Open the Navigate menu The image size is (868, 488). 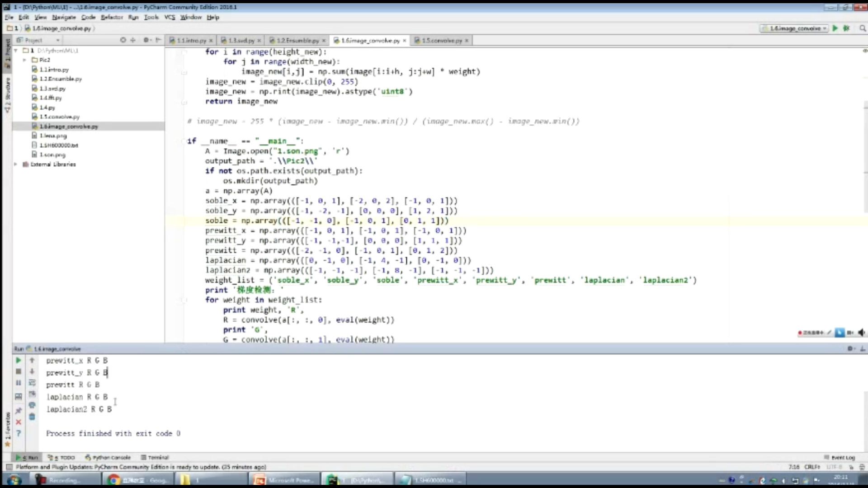click(x=64, y=17)
